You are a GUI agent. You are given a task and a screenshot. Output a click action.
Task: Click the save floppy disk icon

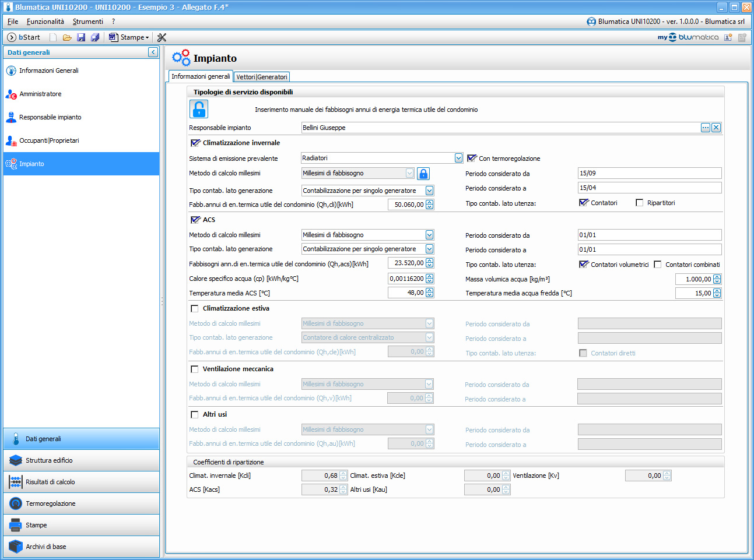(81, 37)
